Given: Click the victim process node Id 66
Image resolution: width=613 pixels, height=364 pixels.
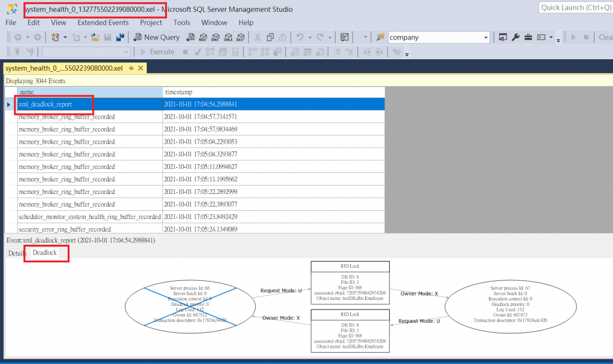Looking at the screenshot, I should coord(190,307).
